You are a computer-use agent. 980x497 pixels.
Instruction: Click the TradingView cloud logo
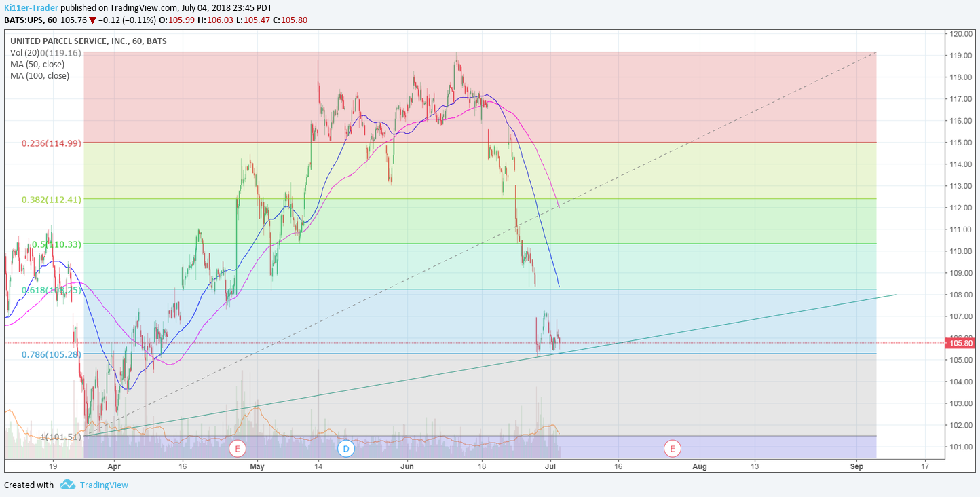[67, 485]
